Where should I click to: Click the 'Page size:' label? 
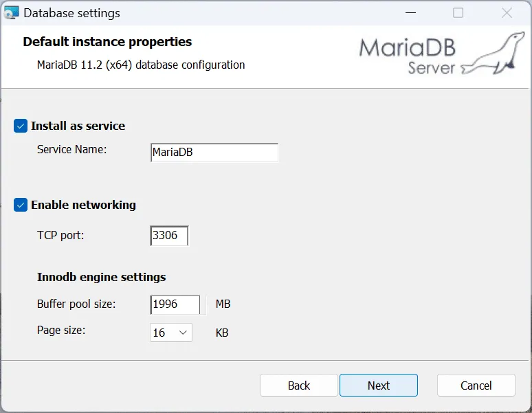click(61, 330)
